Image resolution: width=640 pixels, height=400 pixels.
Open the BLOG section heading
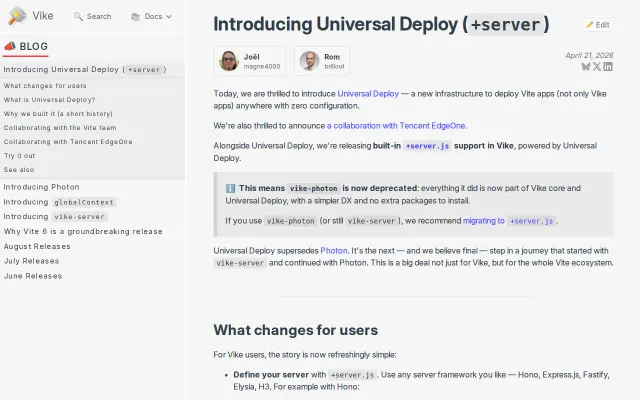click(x=26, y=47)
